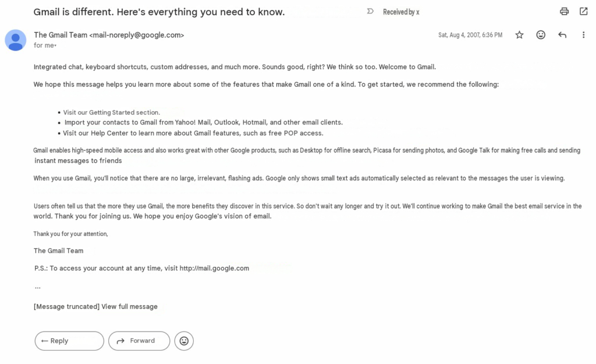Show trimmed content via the three dots
This screenshot has width=596, height=364.
pyautogui.click(x=38, y=288)
